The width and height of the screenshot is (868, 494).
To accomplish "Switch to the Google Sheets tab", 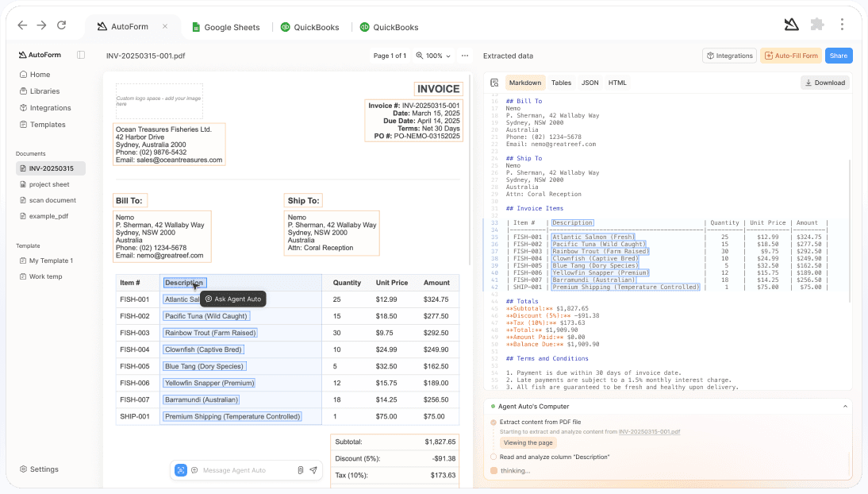I will coord(226,27).
